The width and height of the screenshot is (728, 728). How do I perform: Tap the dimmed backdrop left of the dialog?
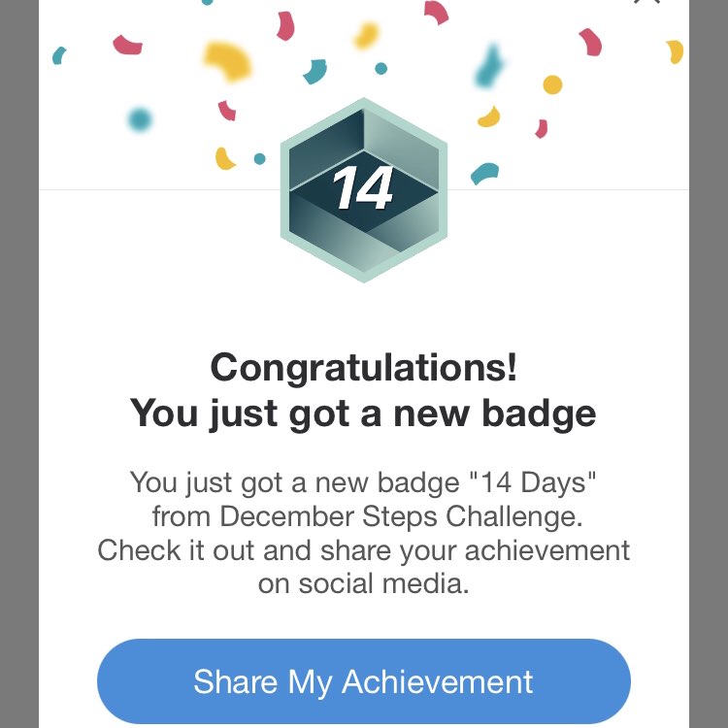point(18,388)
